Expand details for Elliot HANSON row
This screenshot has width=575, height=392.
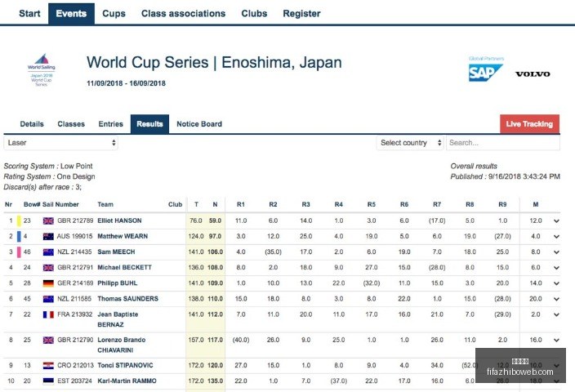556,220
